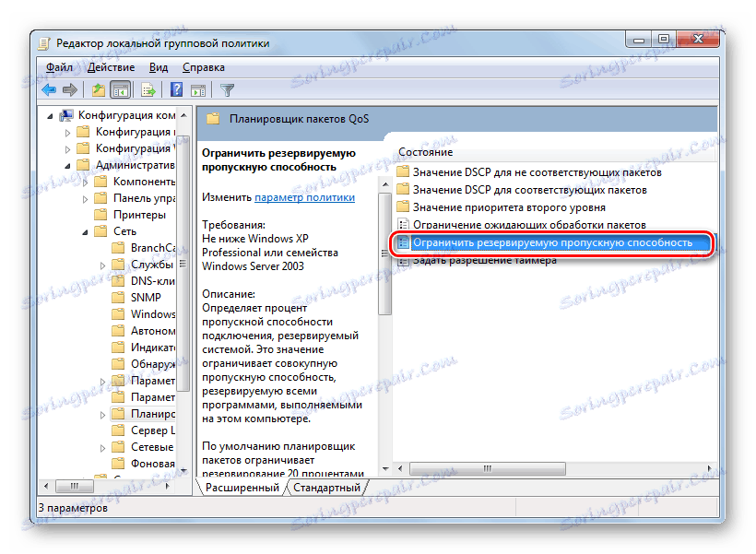The image size is (756, 554).
Task: Open the Справка menu
Action: tap(204, 67)
